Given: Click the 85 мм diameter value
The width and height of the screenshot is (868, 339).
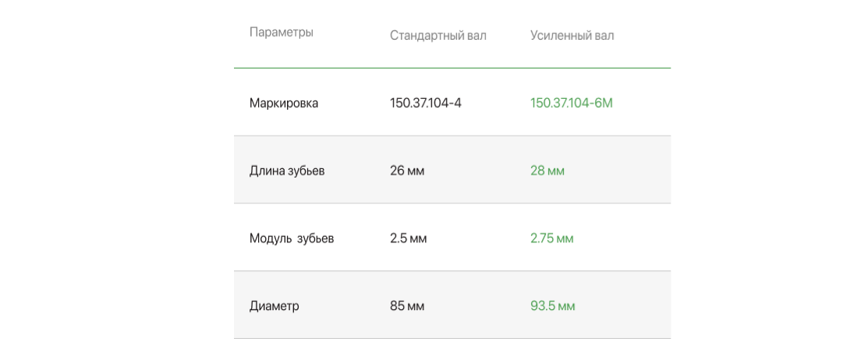Looking at the screenshot, I should (x=407, y=306).
